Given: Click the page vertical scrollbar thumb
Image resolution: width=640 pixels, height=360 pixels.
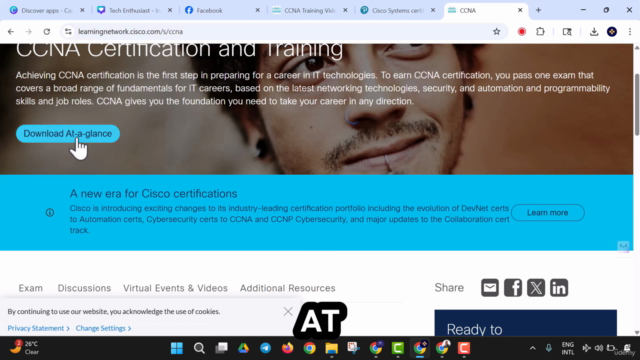Looking at the screenshot, I should click(637, 104).
